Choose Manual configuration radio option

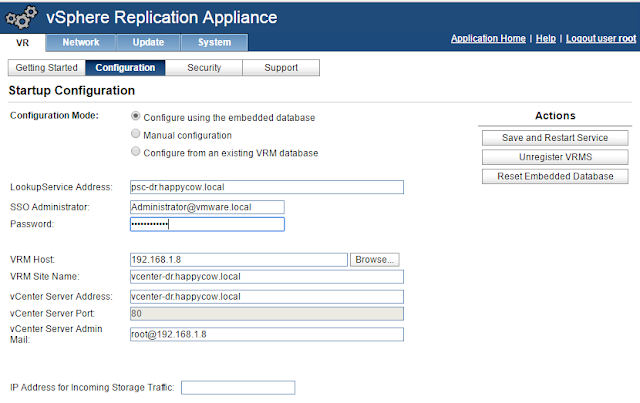click(x=136, y=134)
